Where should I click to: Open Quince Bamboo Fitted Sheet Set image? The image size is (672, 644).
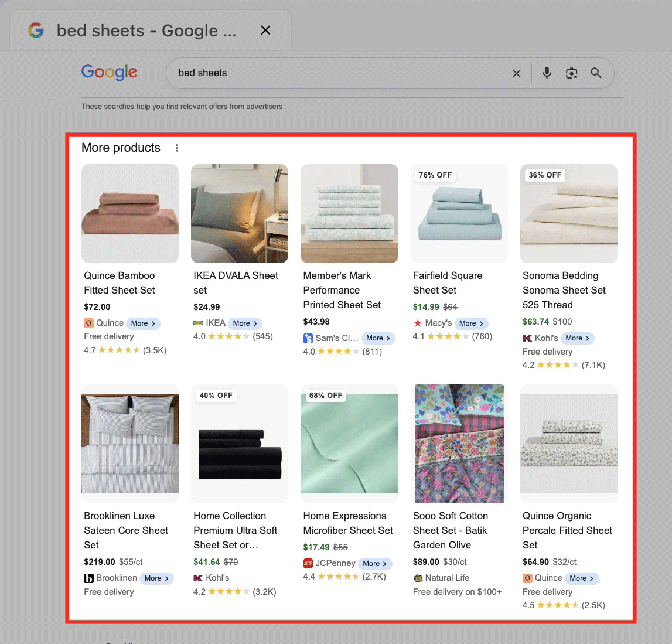130,213
